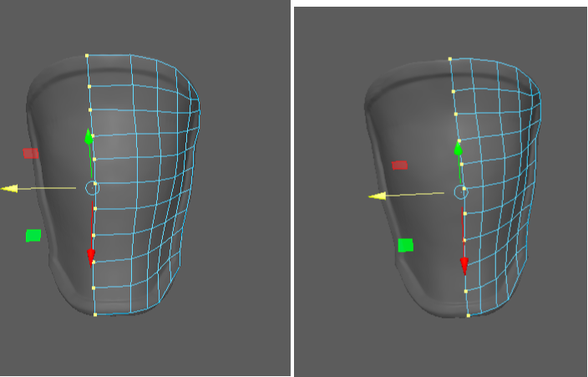This screenshot has width=588, height=377.
Task: Click the yellow left arrow in right viewport
Action: 378,196
